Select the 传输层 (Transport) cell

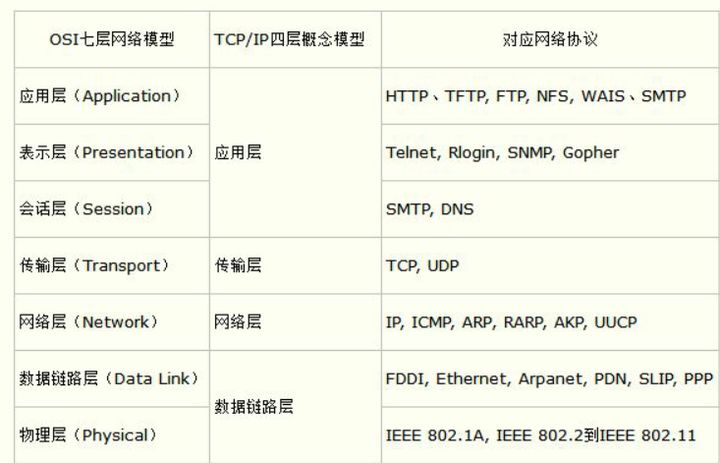pyautogui.click(x=94, y=266)
